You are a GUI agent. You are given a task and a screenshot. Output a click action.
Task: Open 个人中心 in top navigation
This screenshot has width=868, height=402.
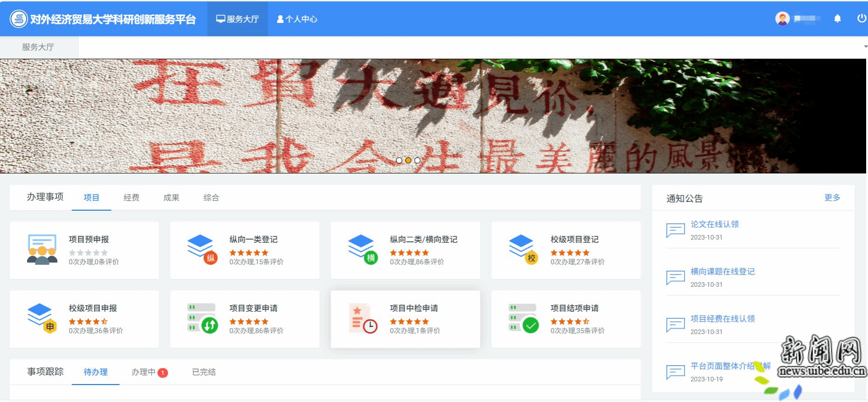[297, 19]
